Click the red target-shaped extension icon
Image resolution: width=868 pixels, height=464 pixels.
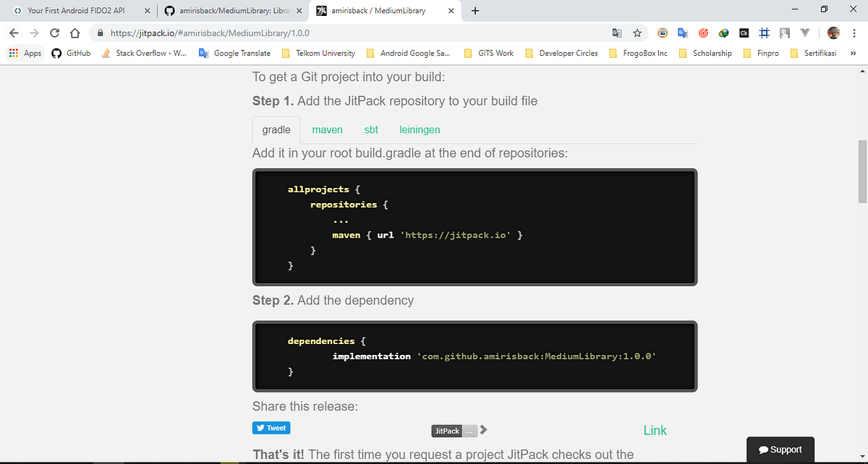click(702, 33)
